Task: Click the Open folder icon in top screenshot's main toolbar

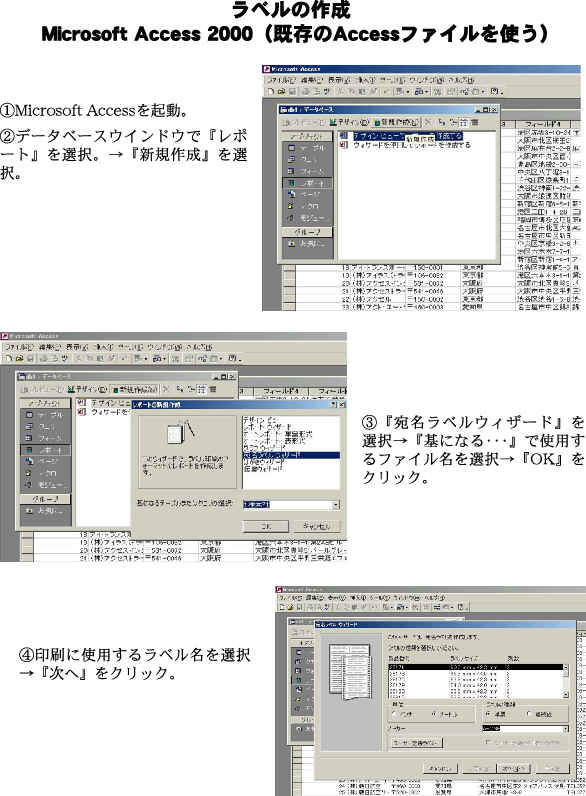Action: [x=282, y=92]
